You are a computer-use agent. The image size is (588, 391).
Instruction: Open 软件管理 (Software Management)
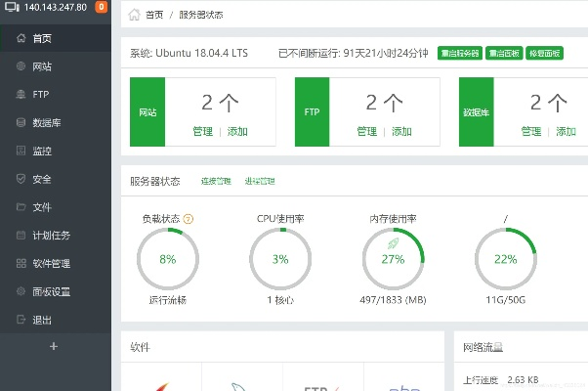pos(51,263)
